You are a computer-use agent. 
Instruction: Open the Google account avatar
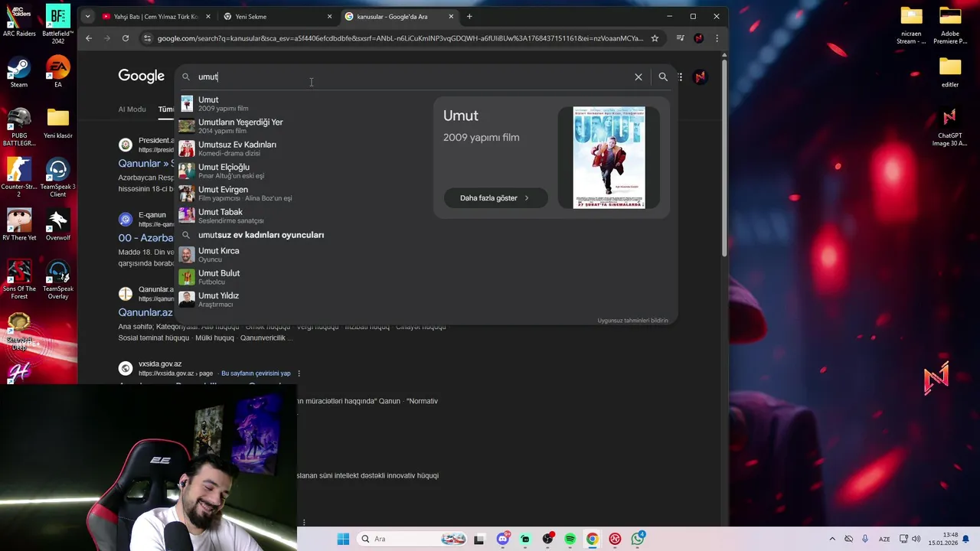point(700,77)
